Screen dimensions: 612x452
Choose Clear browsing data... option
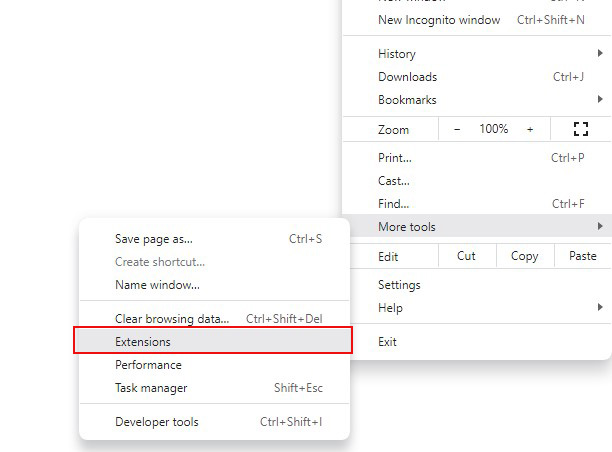(x=214, y=319)
